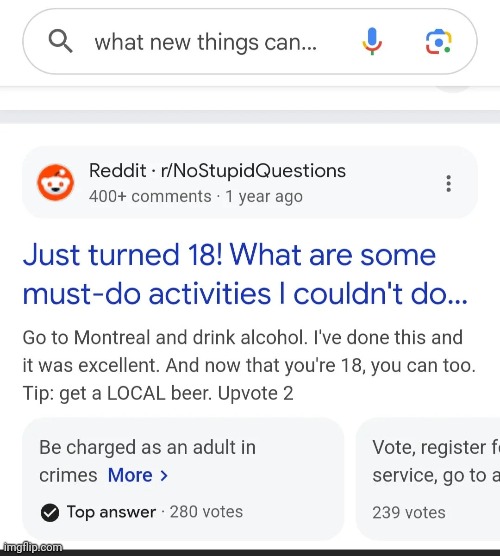
Task: Click the 'More' link text
Action: pyautogui.click(x=130, y=475)
